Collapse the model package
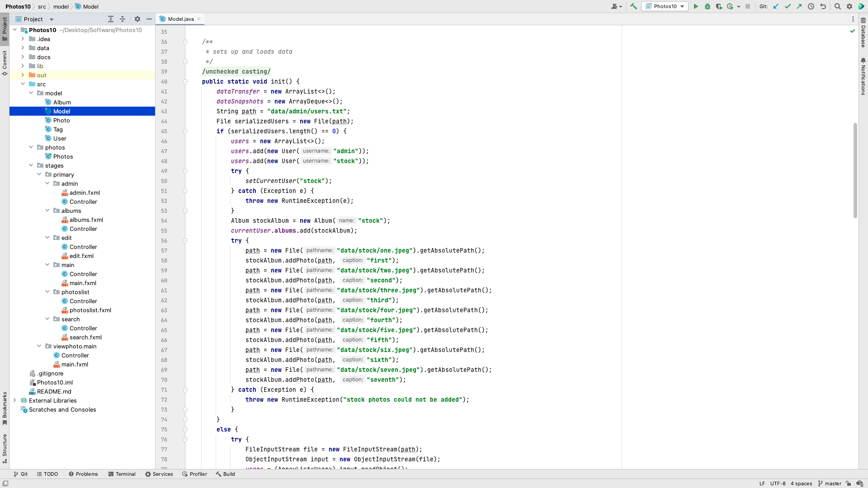This screenshot has width=868, height=488. pos(31,93)
